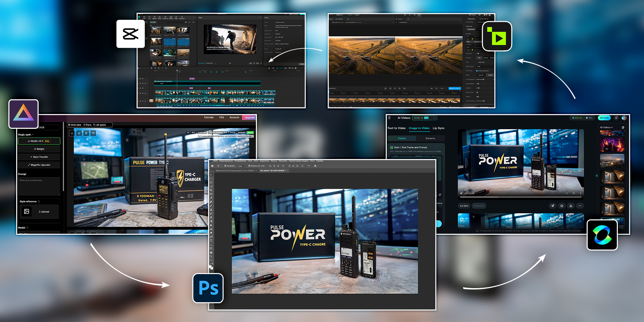Click the download icon under Kling video
644x322 pixels.
point(571,206)
